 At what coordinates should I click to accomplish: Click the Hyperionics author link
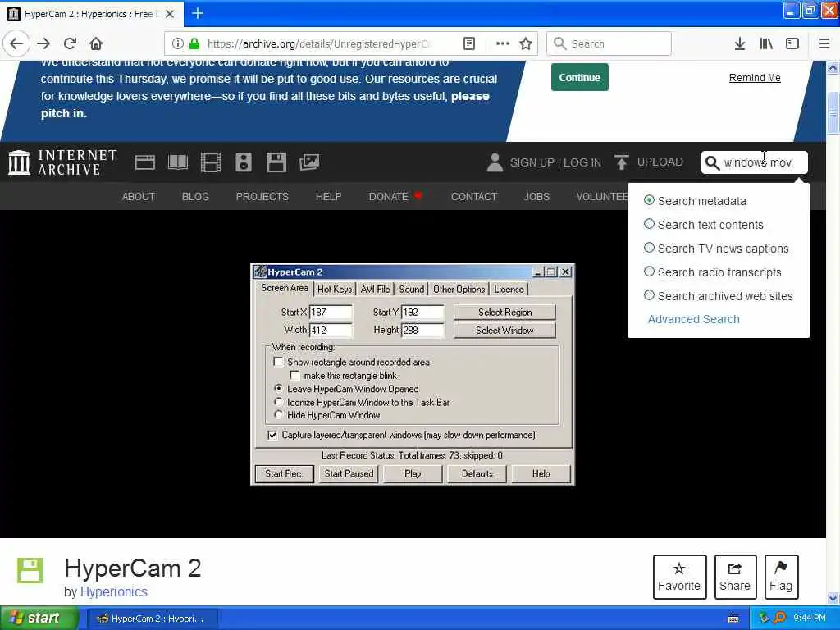(113, 592)
